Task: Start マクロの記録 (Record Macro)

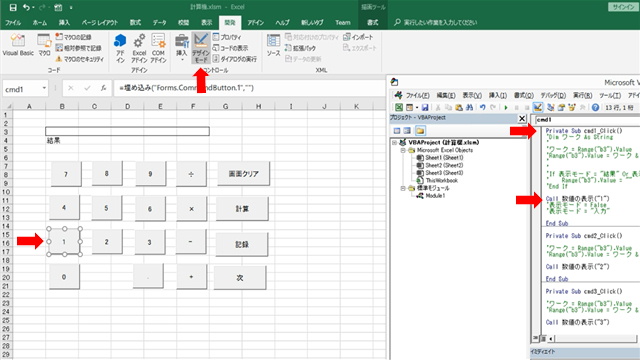Action: coord(73,37)
